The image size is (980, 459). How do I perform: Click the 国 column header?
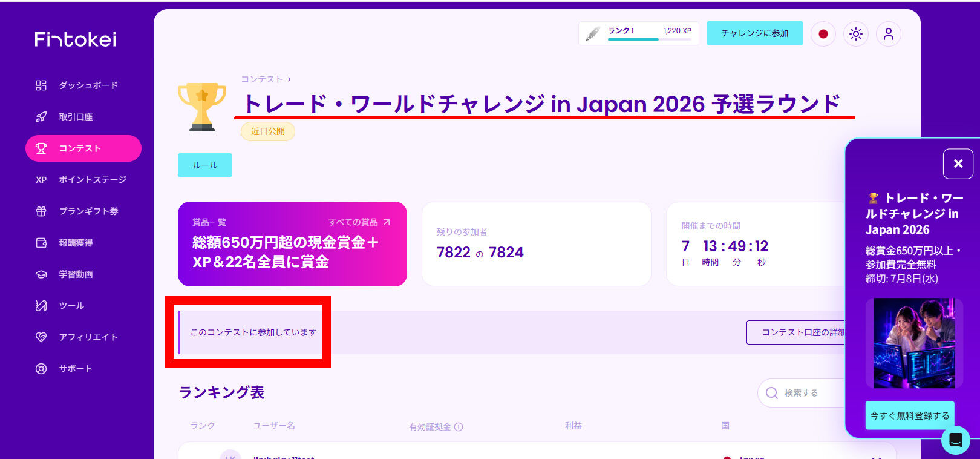point(725,426)
